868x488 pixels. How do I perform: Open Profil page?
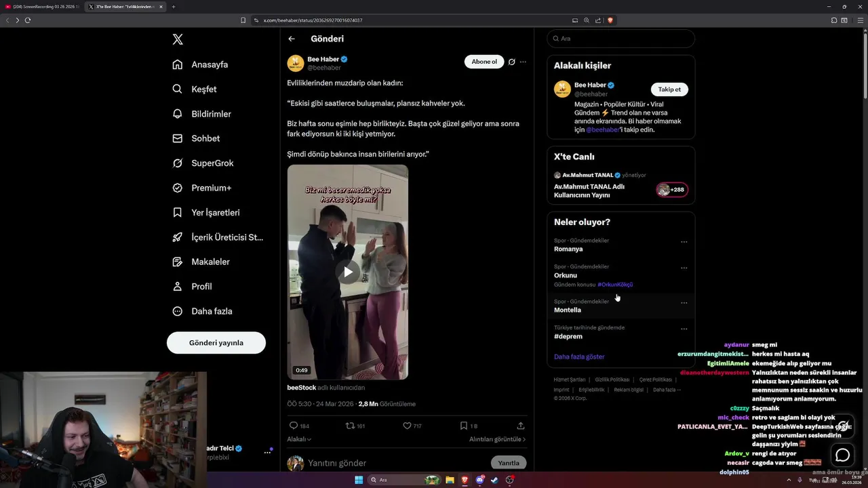[x=192, y=286]
